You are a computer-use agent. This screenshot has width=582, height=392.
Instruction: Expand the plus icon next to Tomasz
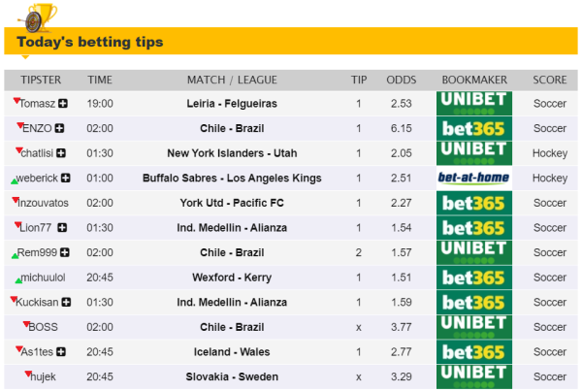(x=63, y=103)
